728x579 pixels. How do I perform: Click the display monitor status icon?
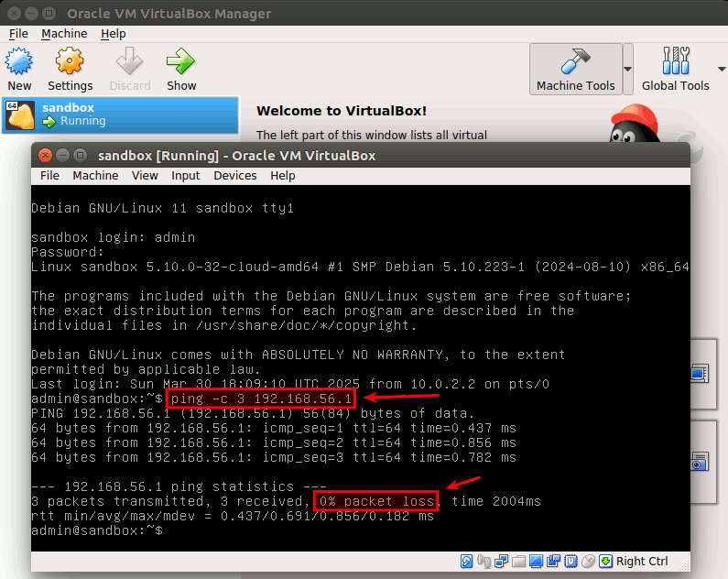point(536,562)
